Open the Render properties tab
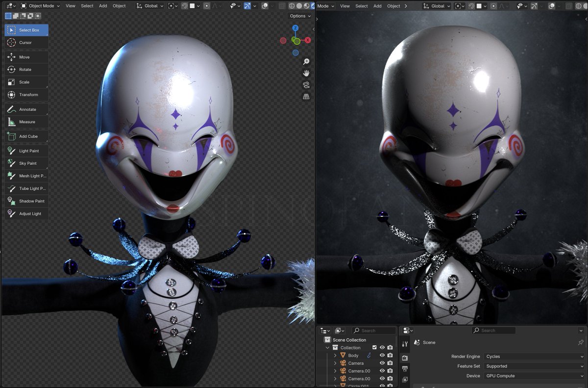This screenshot has height=388, width=588. click(405, 358)
